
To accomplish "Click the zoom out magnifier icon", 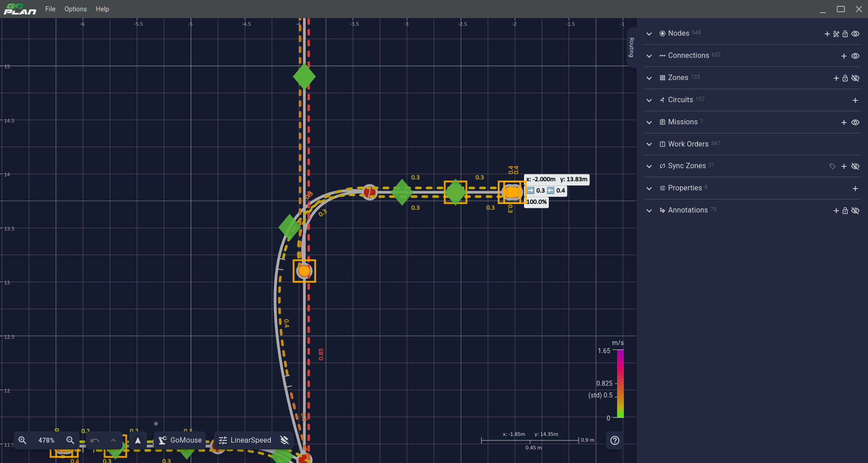I will coord(70,440).
